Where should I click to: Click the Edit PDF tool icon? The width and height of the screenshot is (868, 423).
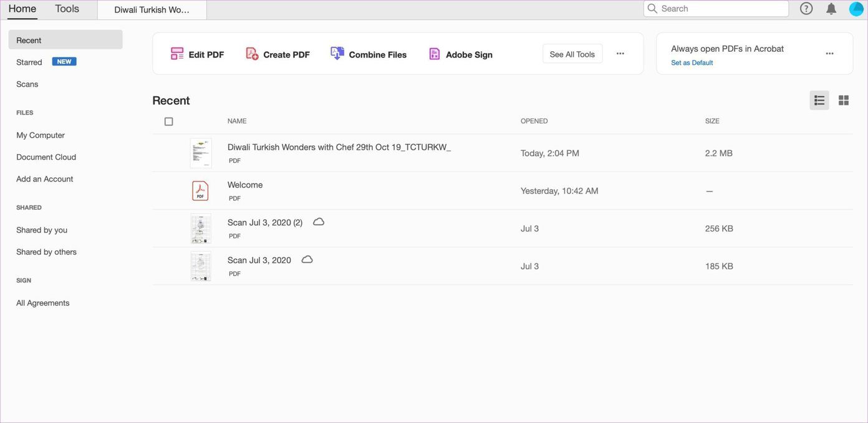click(x=177, y=54)
